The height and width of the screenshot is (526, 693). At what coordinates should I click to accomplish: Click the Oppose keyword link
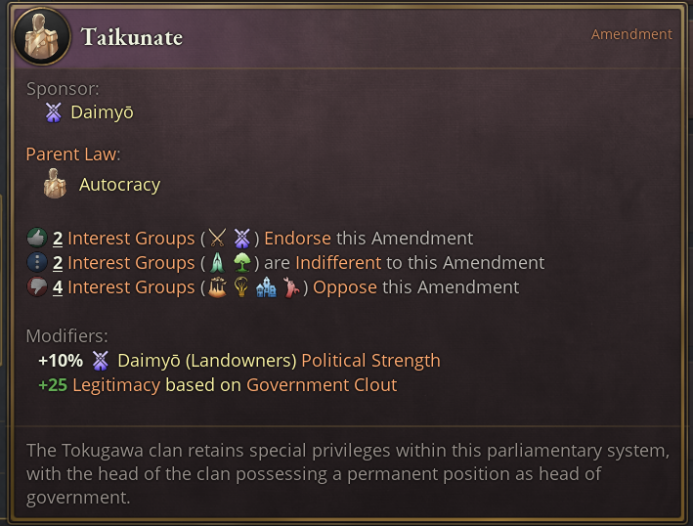[345, 288]
